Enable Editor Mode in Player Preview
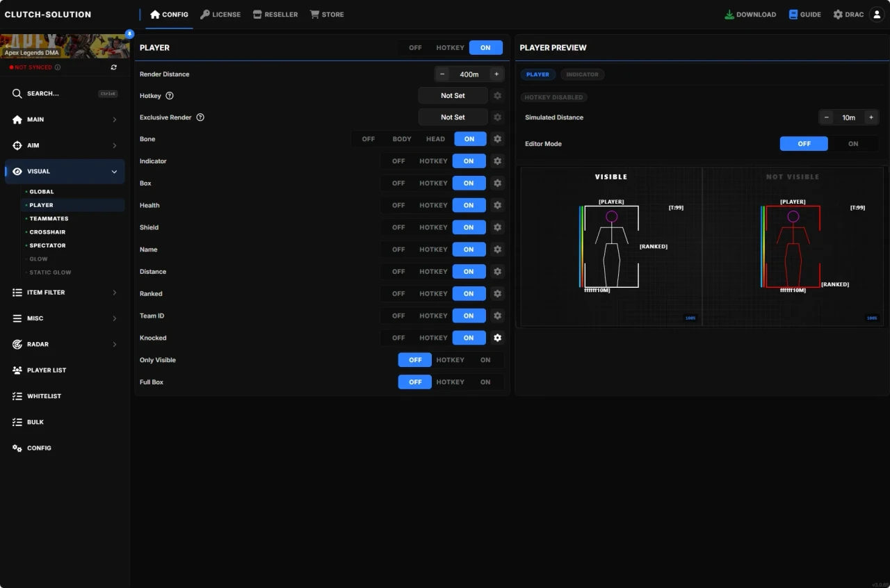 coord(853,144)
